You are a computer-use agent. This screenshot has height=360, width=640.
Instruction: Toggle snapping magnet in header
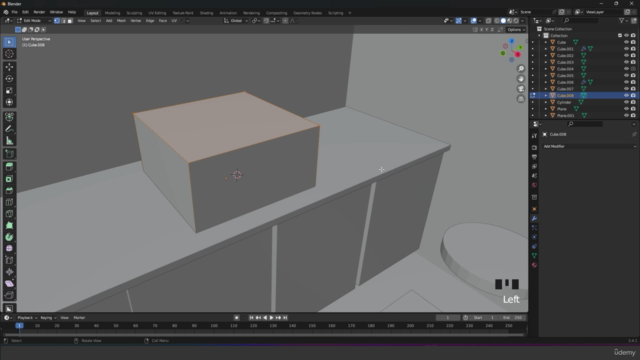pos(266,21)
